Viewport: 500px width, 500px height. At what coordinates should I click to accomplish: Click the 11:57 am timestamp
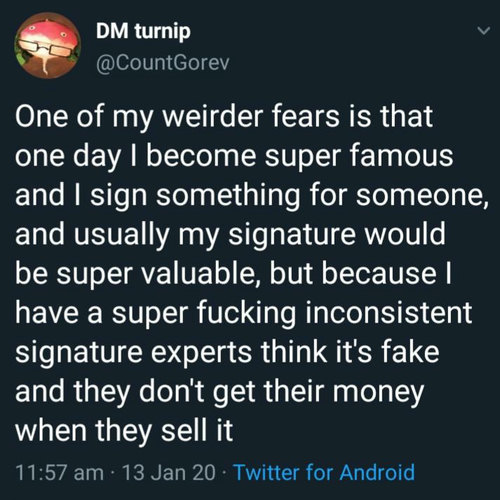(60, 473)
